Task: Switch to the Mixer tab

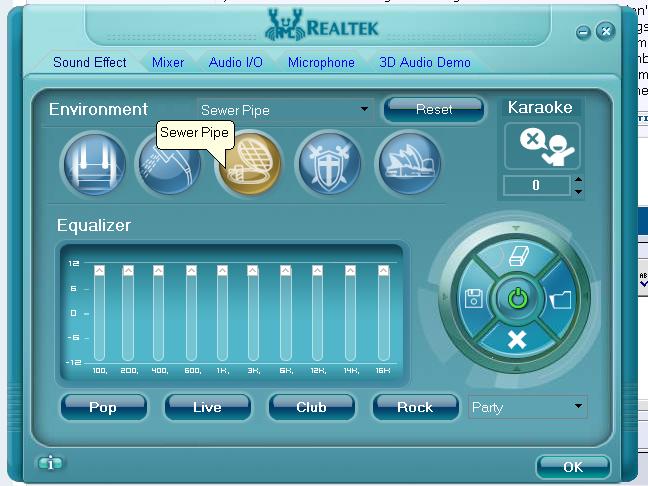Action: [x=168, y=62]
